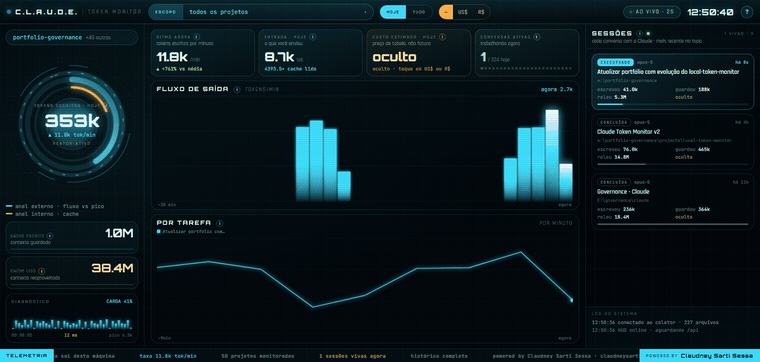
Task: Click the 'e:\portfolio-governance' path in running session
Action: click(x=627, y=80)
